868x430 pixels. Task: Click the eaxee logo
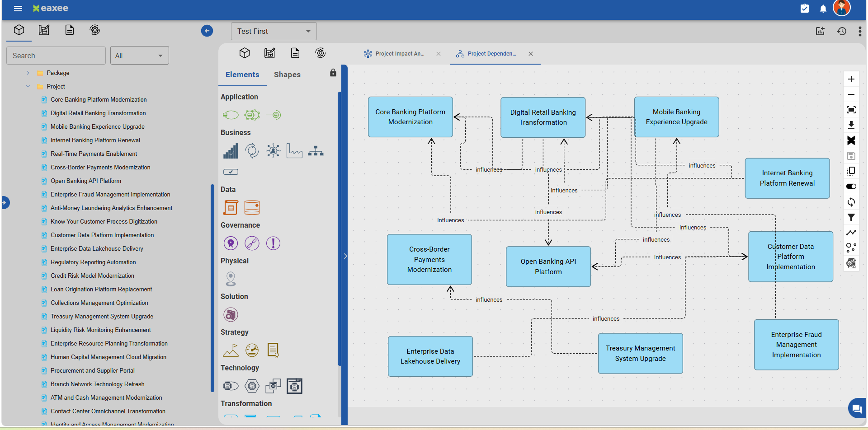(50, 8)
